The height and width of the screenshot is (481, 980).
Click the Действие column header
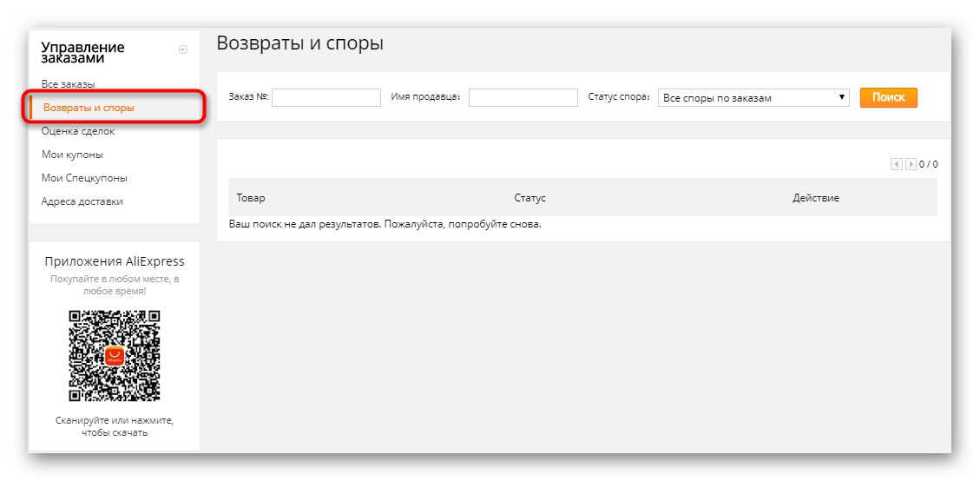tap(816, 198)
